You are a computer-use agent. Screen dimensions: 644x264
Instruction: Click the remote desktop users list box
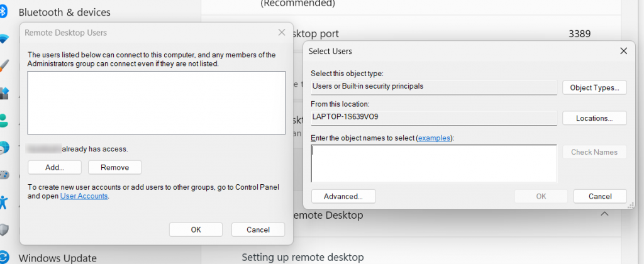[x=156, y=102]
